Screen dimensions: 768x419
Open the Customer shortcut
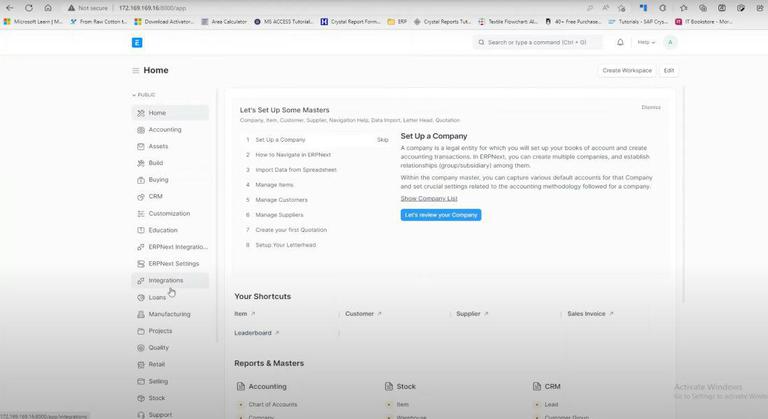tap(363, 314)
